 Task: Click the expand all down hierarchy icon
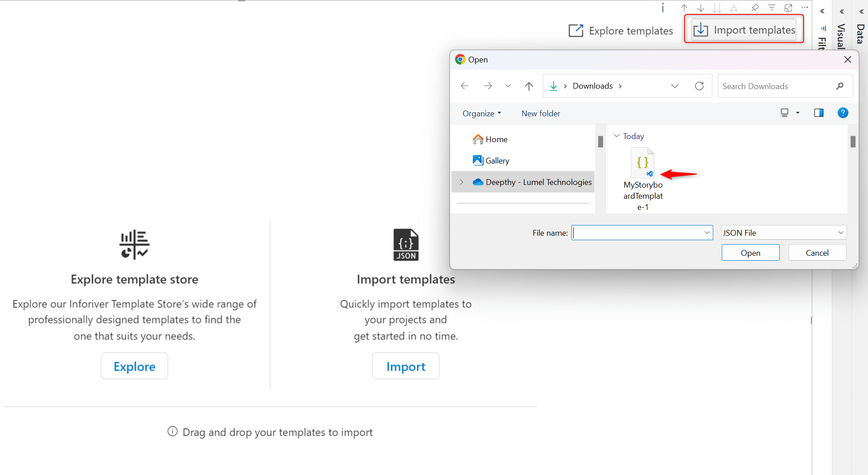(x=734, y=8)
